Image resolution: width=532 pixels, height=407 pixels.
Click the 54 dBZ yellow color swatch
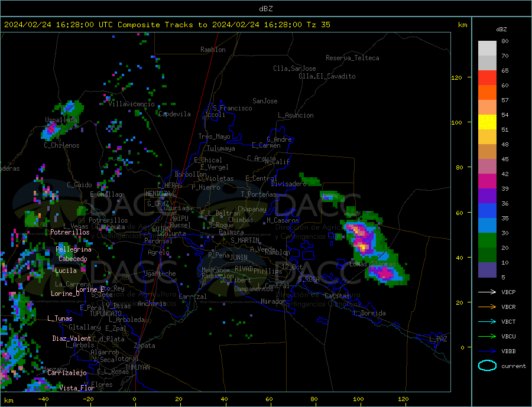click(487, 122)
